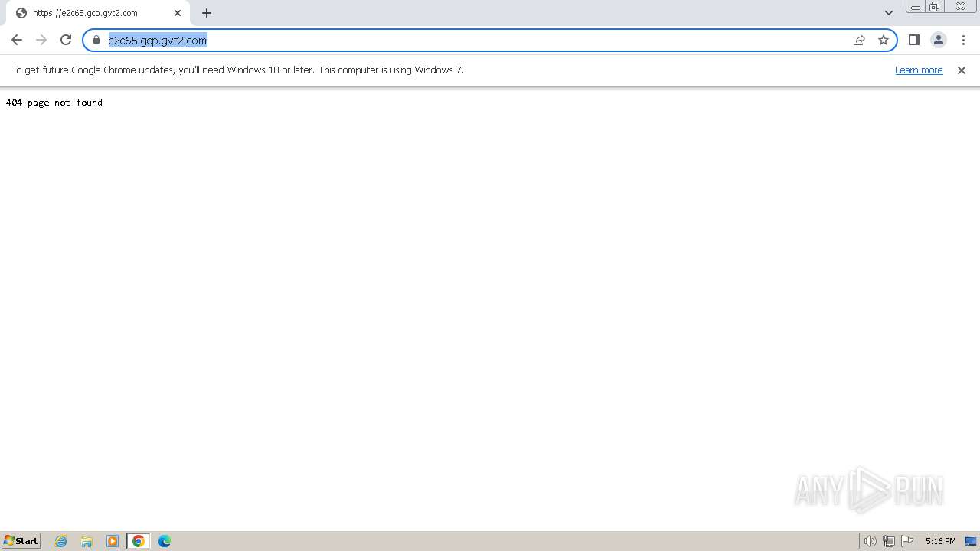Restore down the Chrome window
The height and width of the screenshot is (551, 980).
tap(935, 7)
